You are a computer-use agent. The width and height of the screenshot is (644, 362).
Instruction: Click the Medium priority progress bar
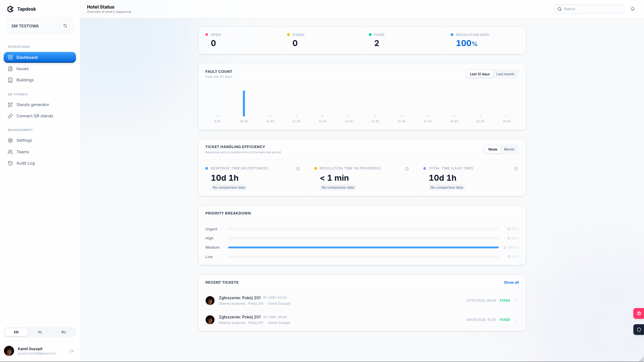[363, 247]
